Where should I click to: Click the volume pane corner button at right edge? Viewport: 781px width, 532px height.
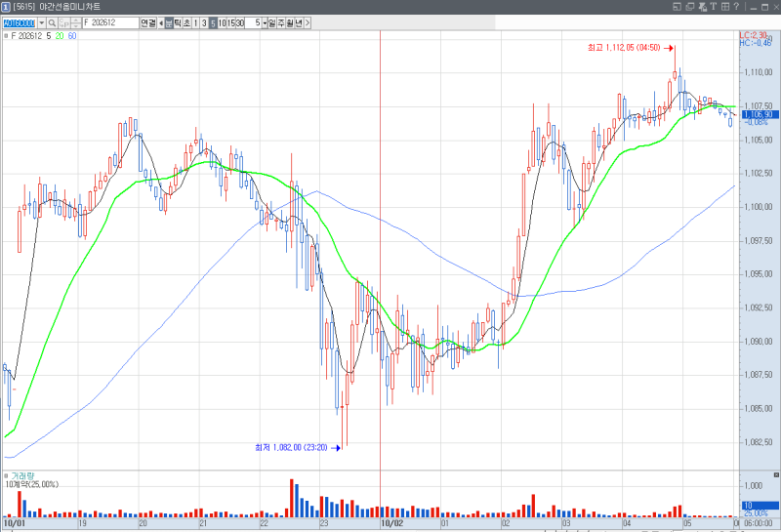[776, 475]
